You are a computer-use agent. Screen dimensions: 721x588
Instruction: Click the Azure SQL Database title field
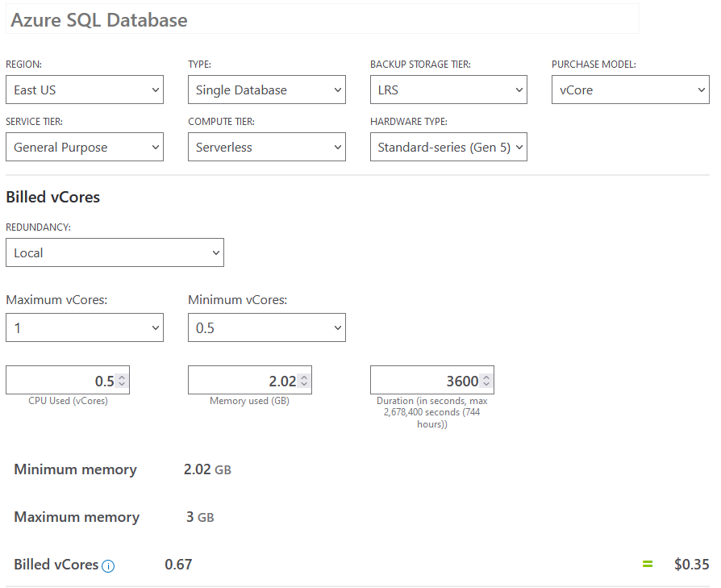coord(323,19)
